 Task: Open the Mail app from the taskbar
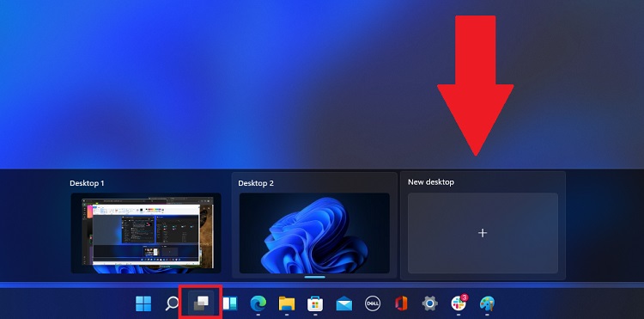[343, 304]
